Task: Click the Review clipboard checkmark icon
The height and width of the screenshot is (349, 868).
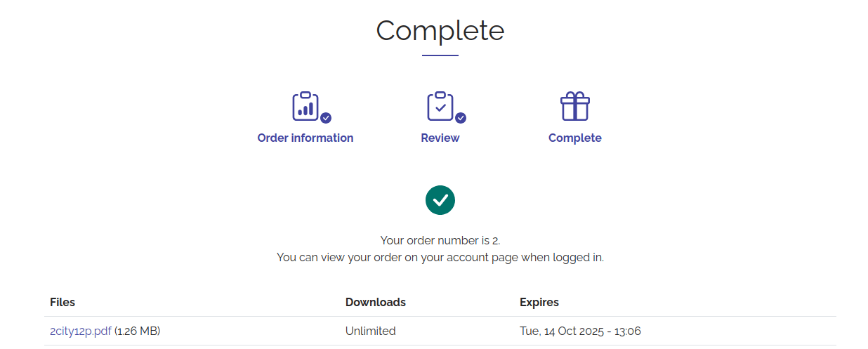Action: 440,106
